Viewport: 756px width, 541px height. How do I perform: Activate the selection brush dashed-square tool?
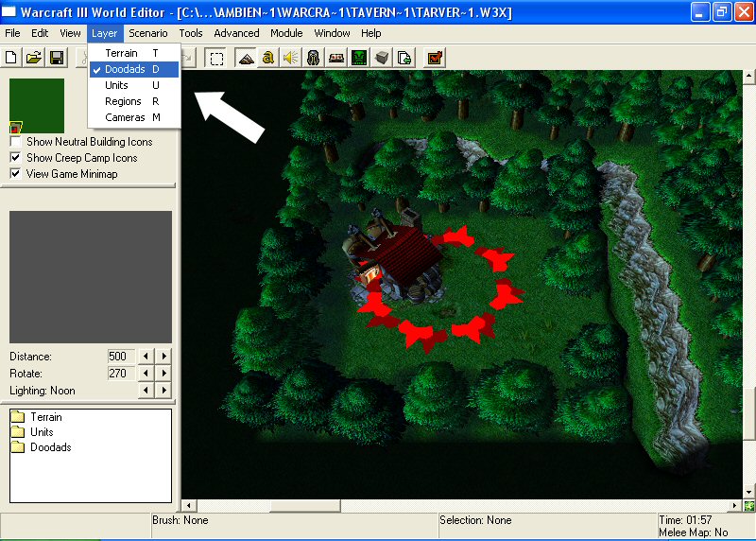click(x=216, y=59)
